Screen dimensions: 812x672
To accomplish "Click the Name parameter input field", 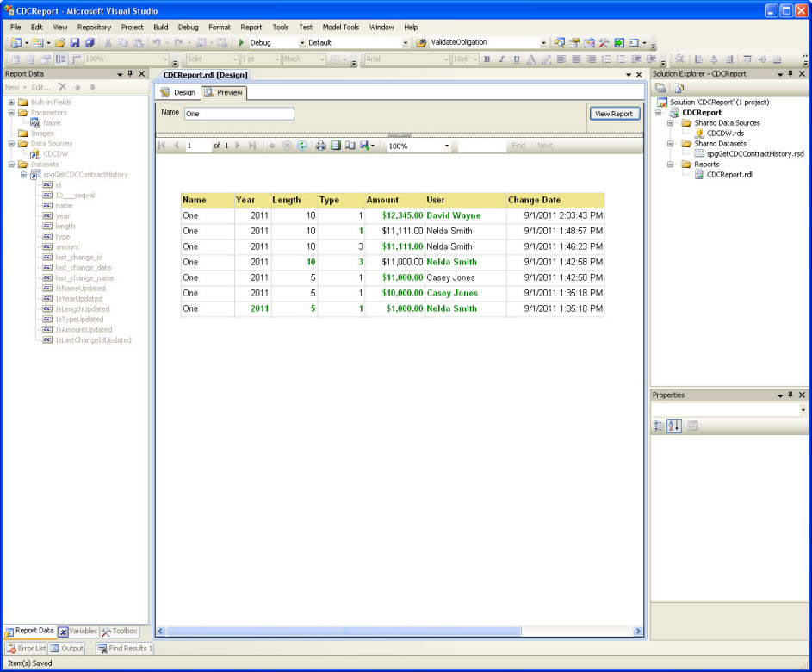I will tap(239, 114).
